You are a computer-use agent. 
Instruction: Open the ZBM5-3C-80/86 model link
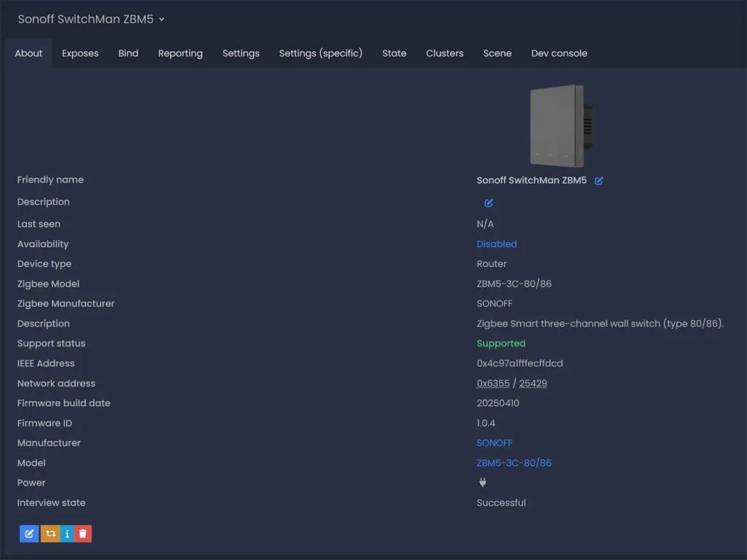514,463
